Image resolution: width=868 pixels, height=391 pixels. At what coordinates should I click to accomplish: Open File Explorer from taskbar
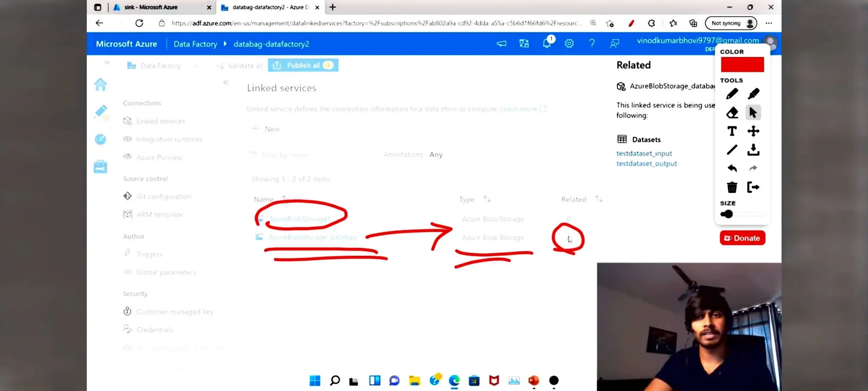pyautogui.click(x=415, y=381)
